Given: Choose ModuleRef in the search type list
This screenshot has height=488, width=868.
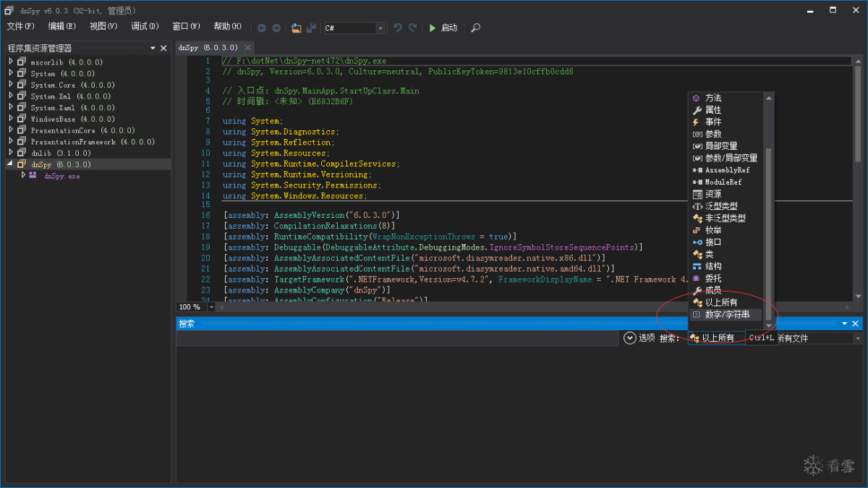Looking at the screenshot, I should click(x=726, y=182).
